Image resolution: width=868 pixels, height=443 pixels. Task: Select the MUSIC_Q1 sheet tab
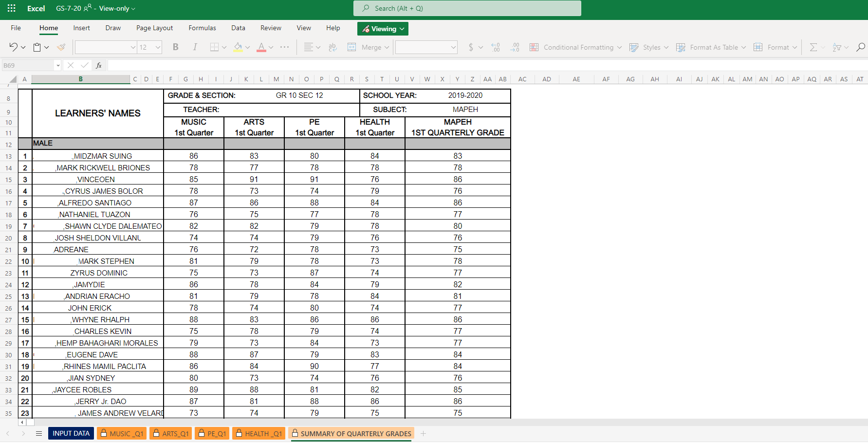tap(122, 433)
